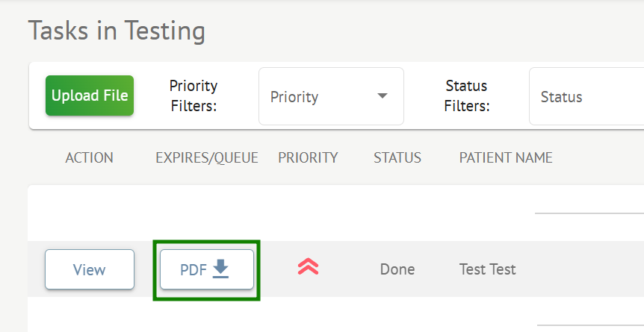Screen dimensions: 644x332
Task: Click the Tasks in Testing heading
Action: 117,31
